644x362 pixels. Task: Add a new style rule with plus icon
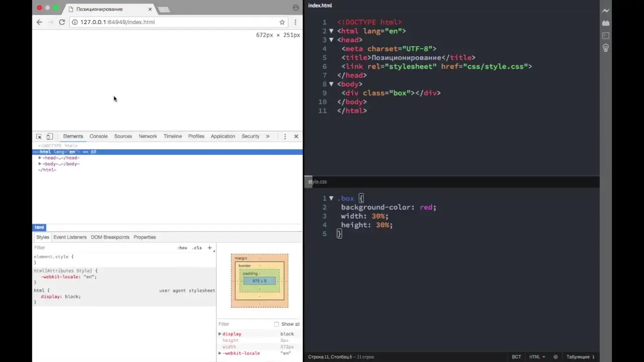tap(210, 248)
